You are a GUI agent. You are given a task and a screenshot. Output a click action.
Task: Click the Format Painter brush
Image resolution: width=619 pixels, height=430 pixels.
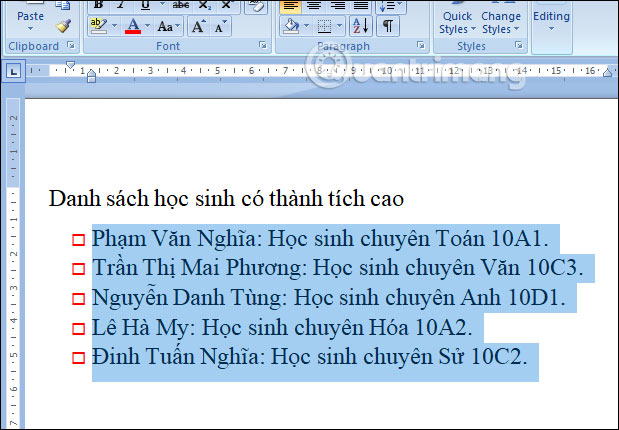pyautogui.click(x=63, y=26)
